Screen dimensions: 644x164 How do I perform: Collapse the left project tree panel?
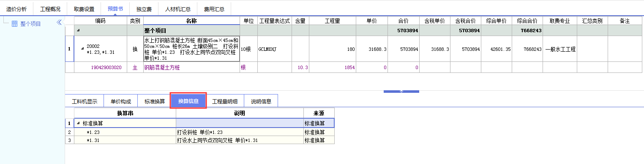59,23
